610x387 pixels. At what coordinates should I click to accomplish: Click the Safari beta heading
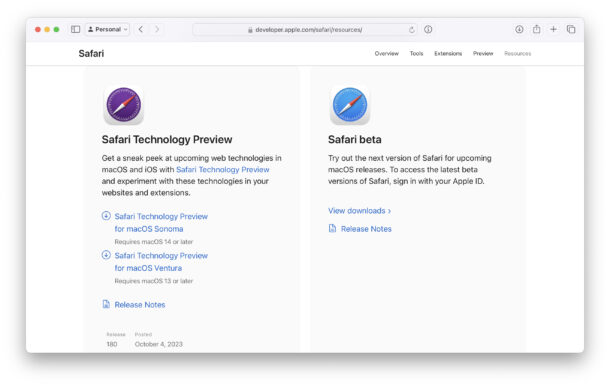pos(354,140)
